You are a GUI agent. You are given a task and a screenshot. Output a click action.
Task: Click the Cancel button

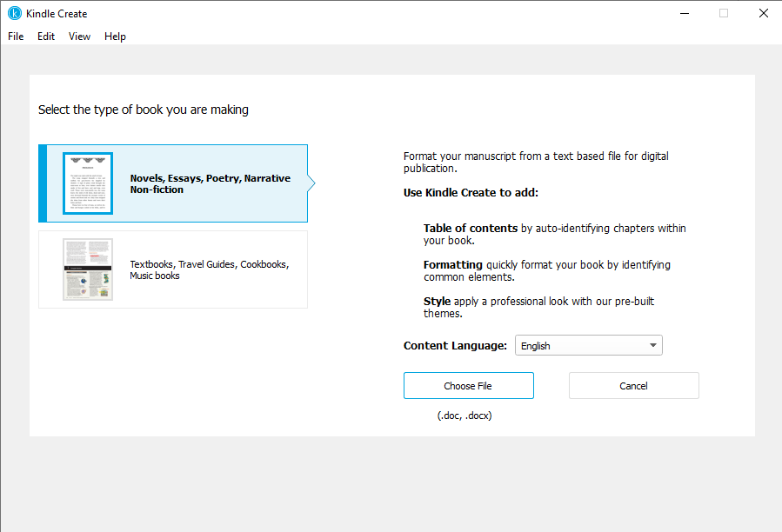634,386
